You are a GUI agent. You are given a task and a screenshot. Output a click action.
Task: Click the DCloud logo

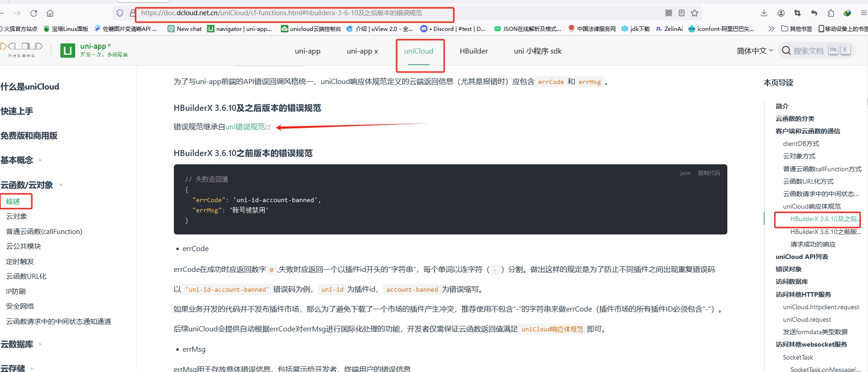21,49
